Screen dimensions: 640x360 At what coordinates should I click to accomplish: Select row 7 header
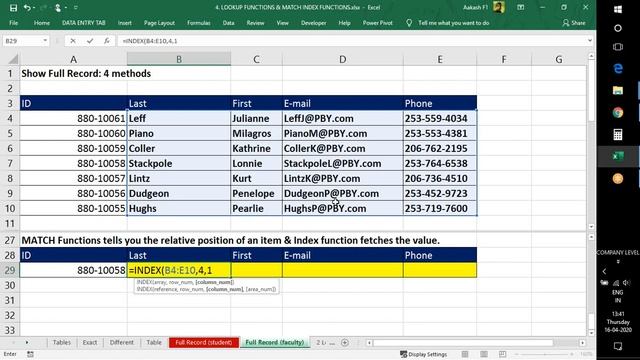click(10, 164)
